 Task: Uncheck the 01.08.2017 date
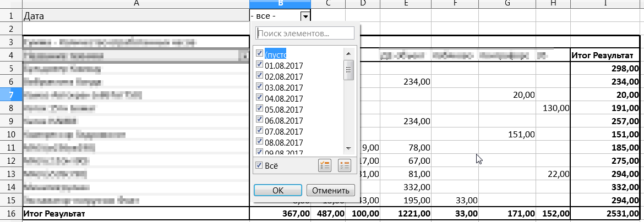tap(259, 64)
